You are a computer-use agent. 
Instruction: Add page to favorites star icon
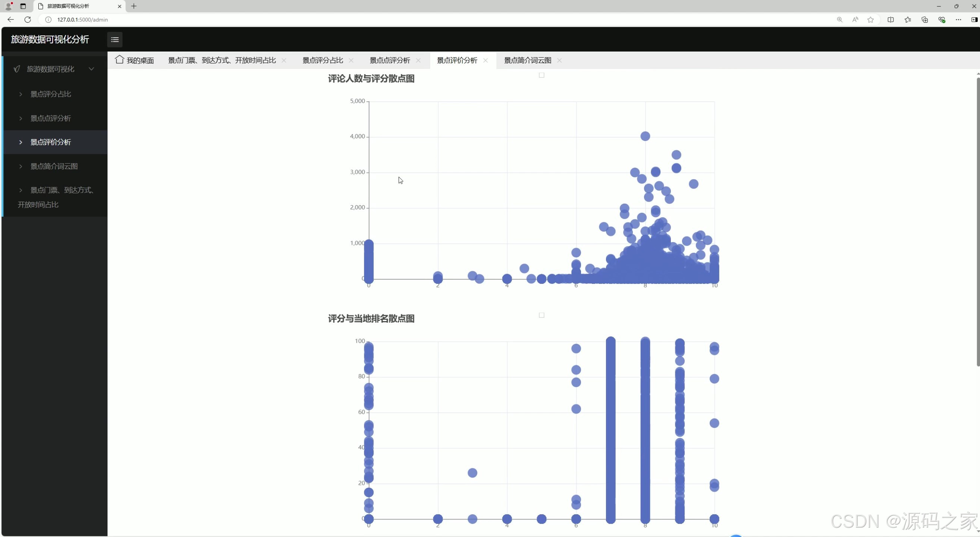[870, 20]
